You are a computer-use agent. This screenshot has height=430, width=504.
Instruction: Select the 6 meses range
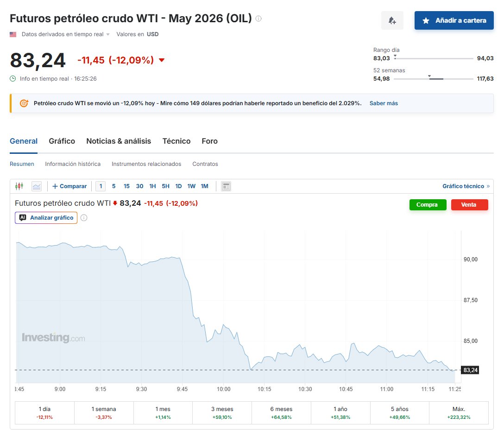(281, 413)
